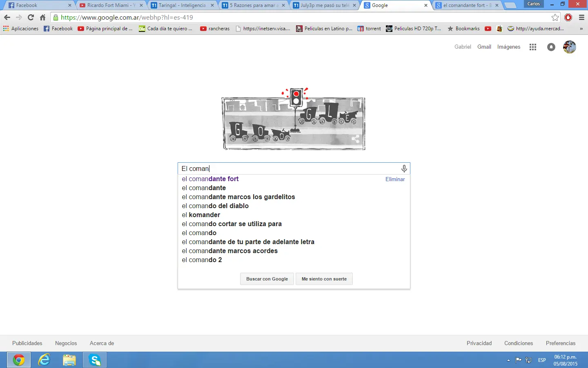Open the Bookmarks folder with the star

pyautogui.click(x=463, y=29)
